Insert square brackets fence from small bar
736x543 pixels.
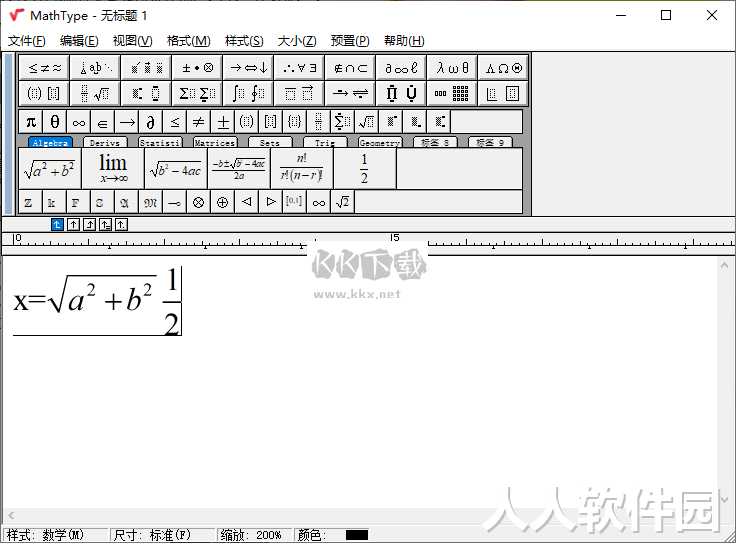[270, 122]
